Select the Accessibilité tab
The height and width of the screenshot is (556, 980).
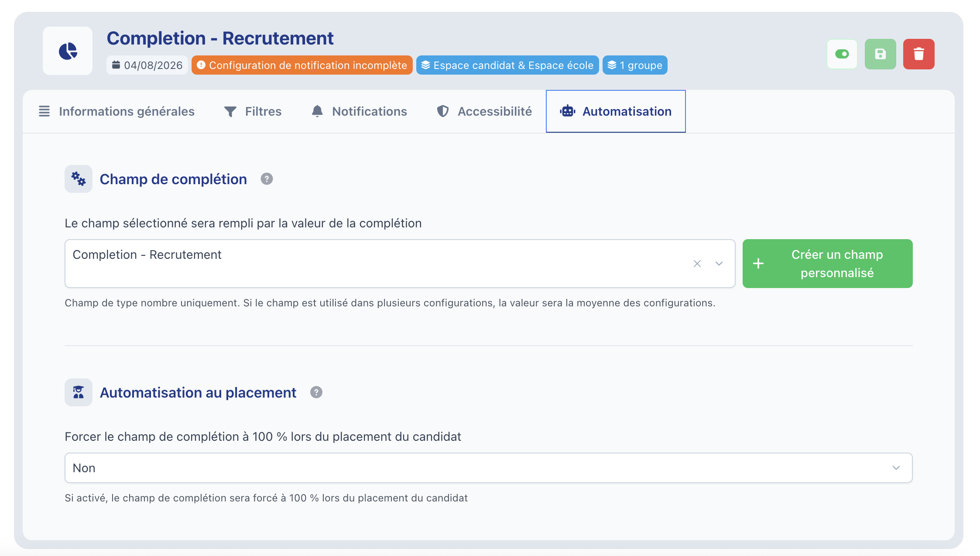pos(484,111)
